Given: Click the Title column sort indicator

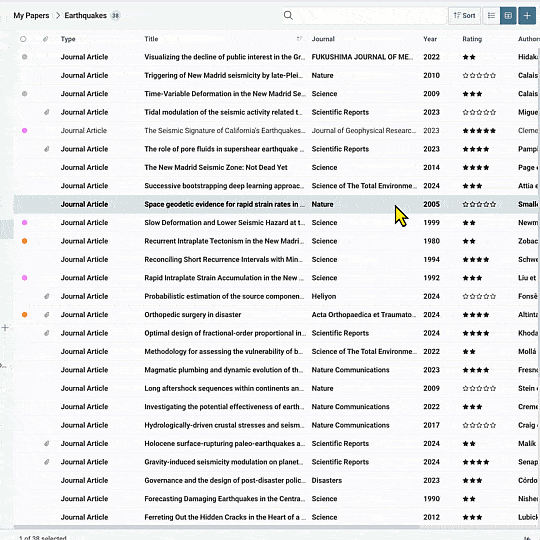Looking at the screenshot, I should 299,39.
